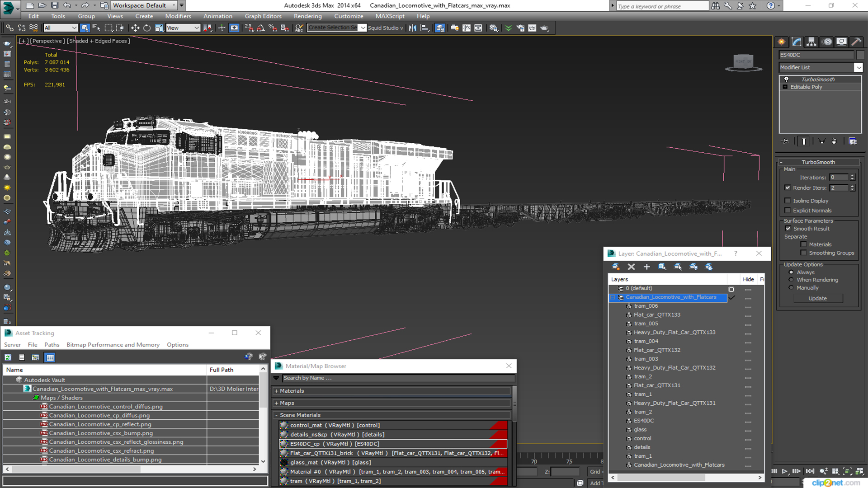Click the Update button in TurboSmooth

[x=817, y=299]
